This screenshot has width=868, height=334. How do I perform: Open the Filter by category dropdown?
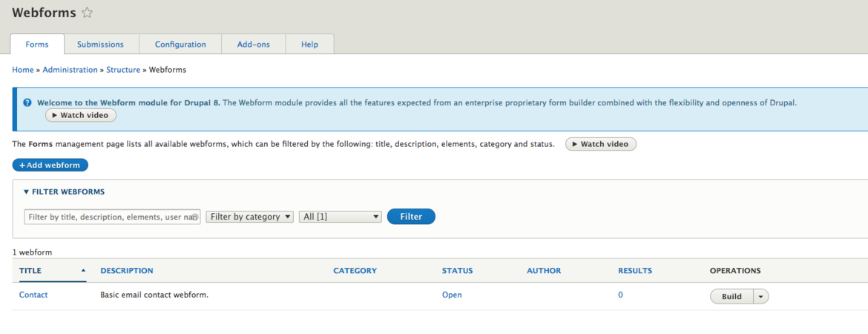[x=249, y=217]
